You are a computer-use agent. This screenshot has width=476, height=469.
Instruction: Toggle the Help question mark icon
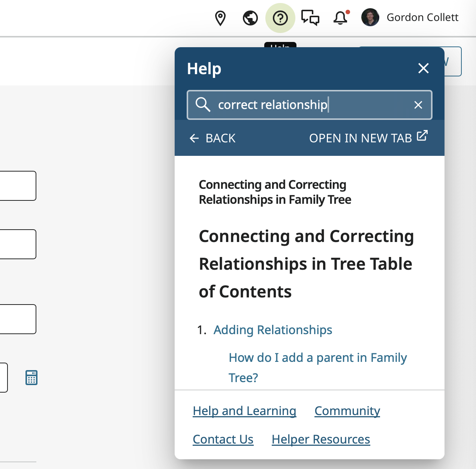pos(280,18)
